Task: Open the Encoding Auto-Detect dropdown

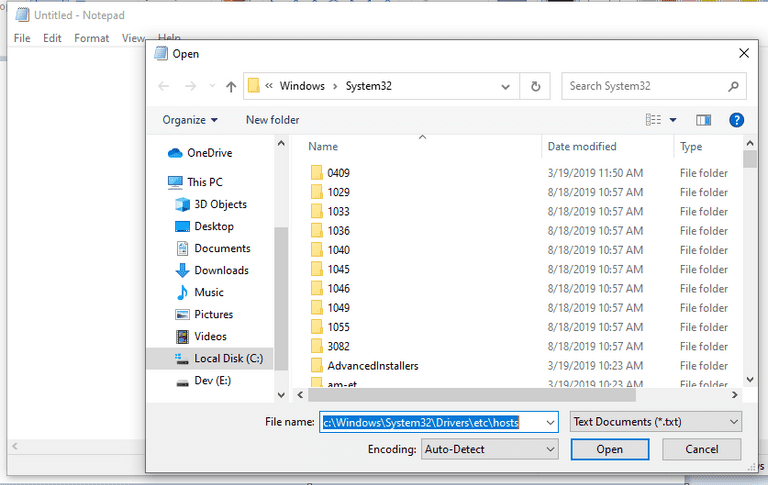Action: point(489,449)
